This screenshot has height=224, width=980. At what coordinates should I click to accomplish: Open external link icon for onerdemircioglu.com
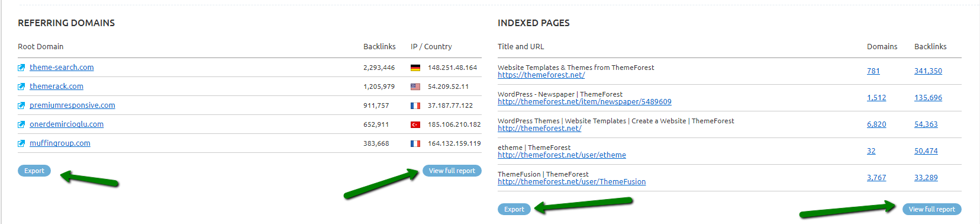click(x=21, y=124)
